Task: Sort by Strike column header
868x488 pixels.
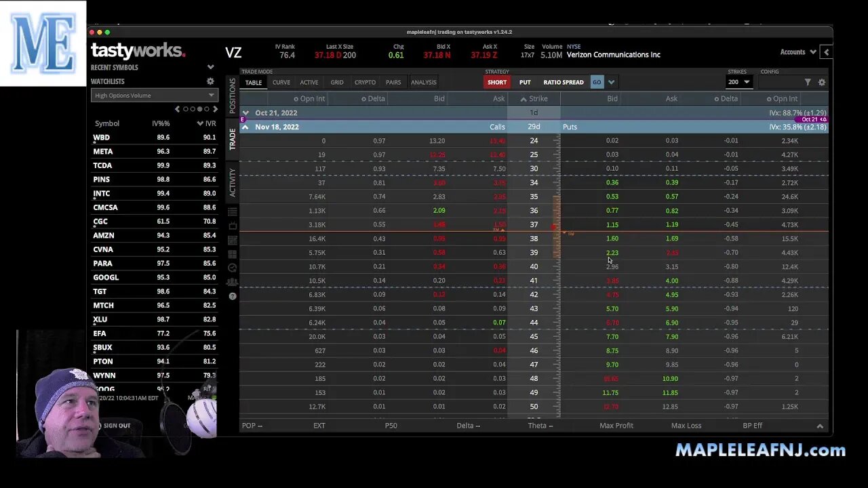Action: tap(534, 99)
